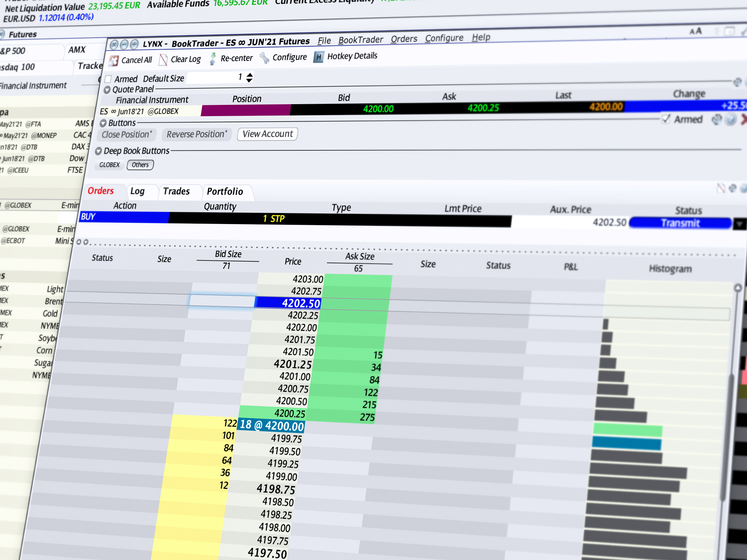Click the BUY action cell in orders

[x=124, y=217]
